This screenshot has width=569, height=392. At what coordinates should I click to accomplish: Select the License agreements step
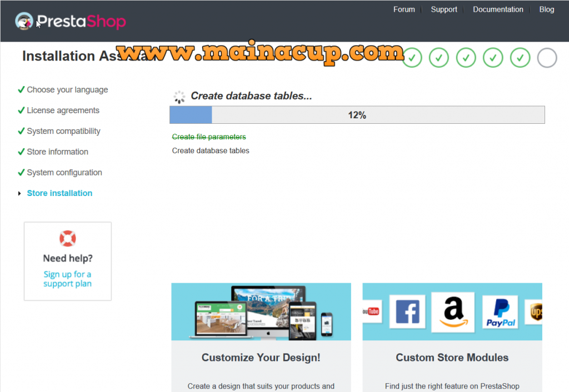tap(63, 110)
